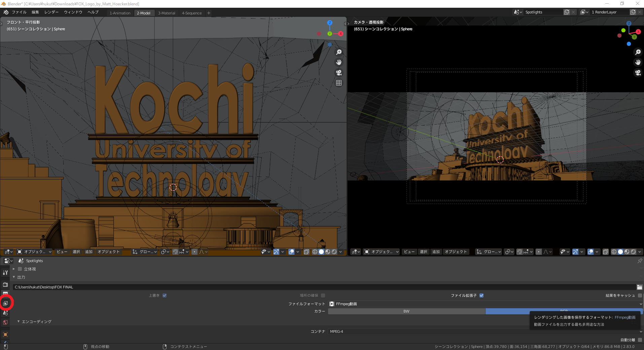The image size is (644, 350).
Task: Open the MPEG-4 container dropdown
Action: tap(486, 331)
